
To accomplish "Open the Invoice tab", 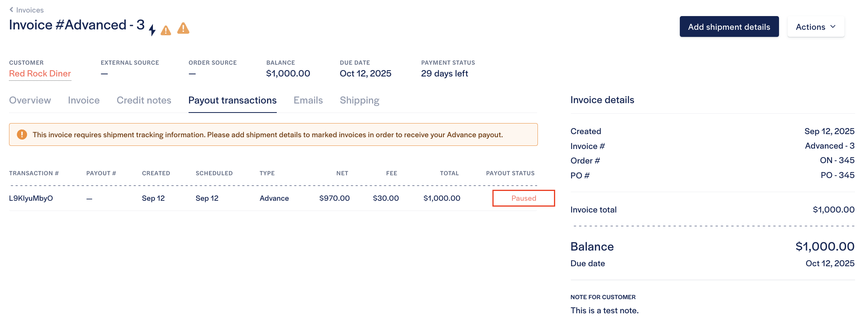I will click(x=84, y=100).
